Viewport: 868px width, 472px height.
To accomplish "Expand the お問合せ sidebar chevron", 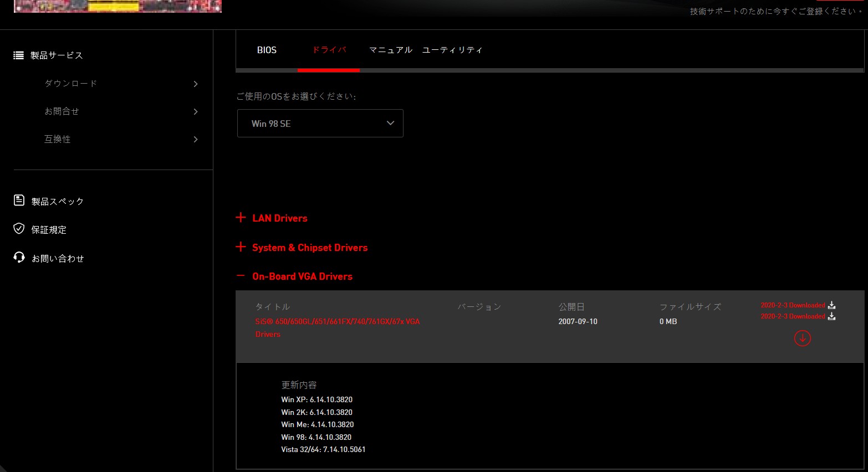I will coord(196,111).
